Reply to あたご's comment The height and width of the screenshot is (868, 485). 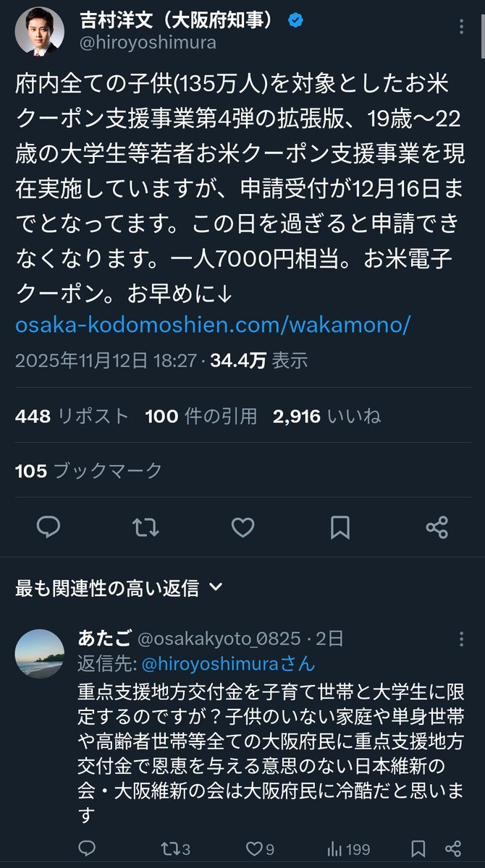click(87, 848)
